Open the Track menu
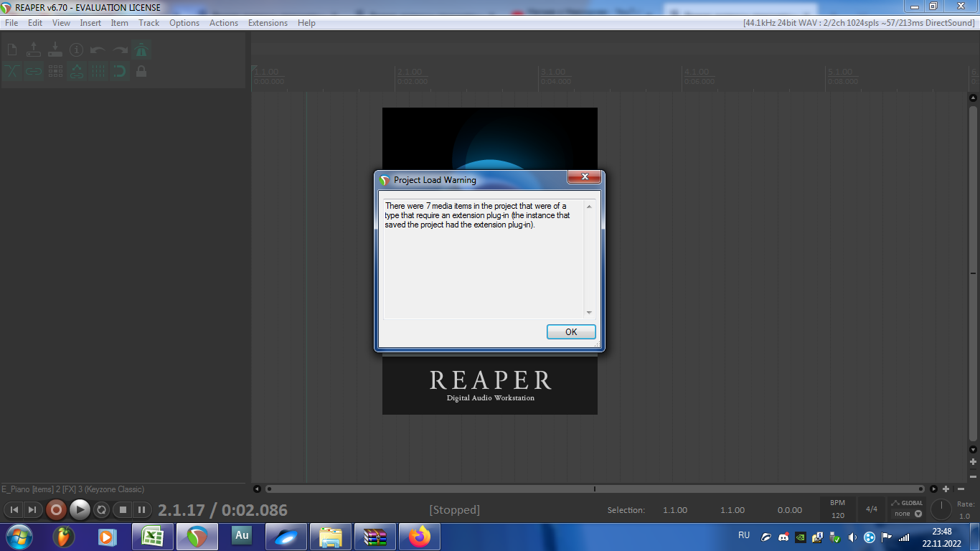The image size is (980, 551). (x=149, y=23)
